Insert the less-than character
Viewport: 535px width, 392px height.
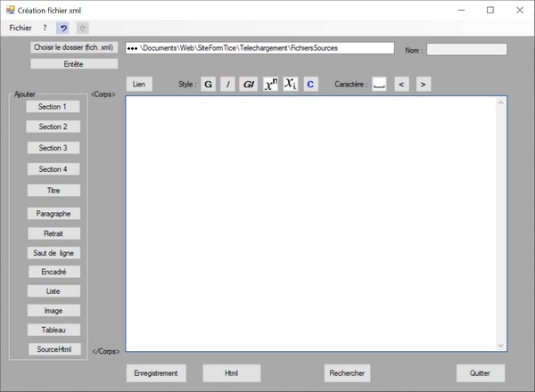(401, 85)
